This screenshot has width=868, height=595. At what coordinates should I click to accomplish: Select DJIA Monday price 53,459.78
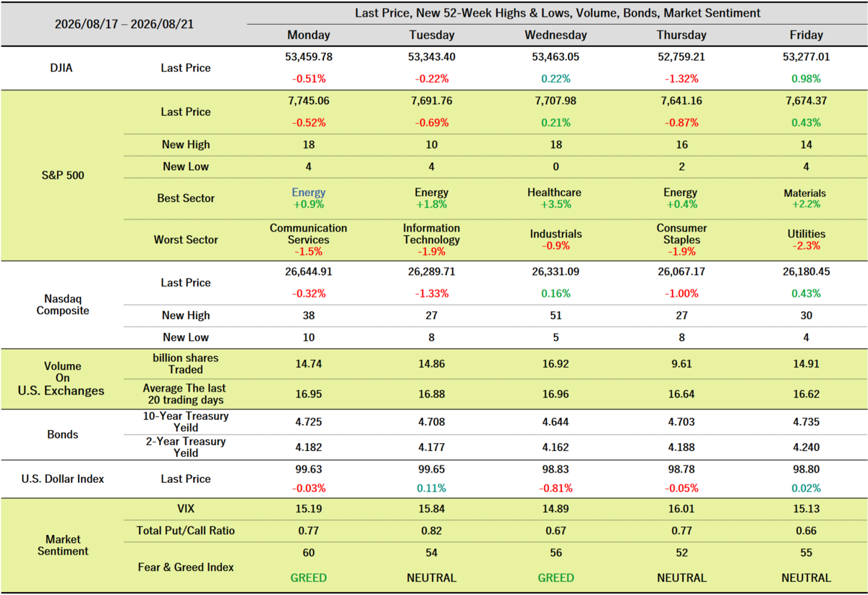(x=309, y=56)
